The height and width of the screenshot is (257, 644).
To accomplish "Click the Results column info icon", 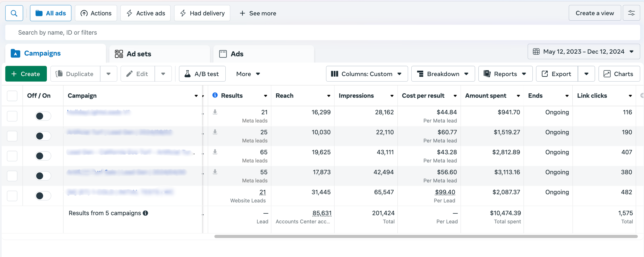I will tap(215, 95).
